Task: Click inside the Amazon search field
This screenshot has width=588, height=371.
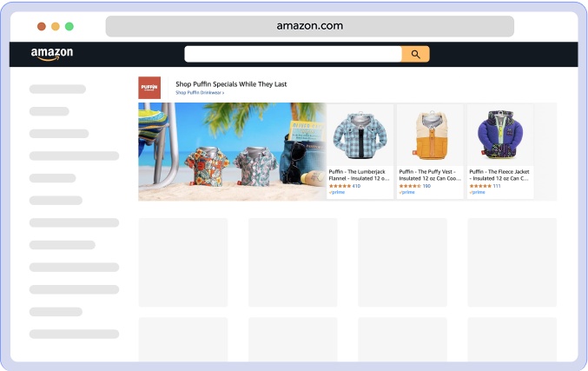Action: click(x=293, y=54)
